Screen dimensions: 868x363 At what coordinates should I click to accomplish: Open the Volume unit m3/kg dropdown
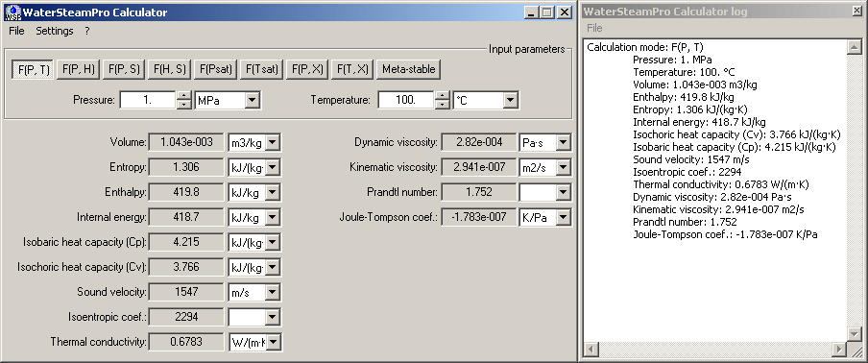point(273,143)
